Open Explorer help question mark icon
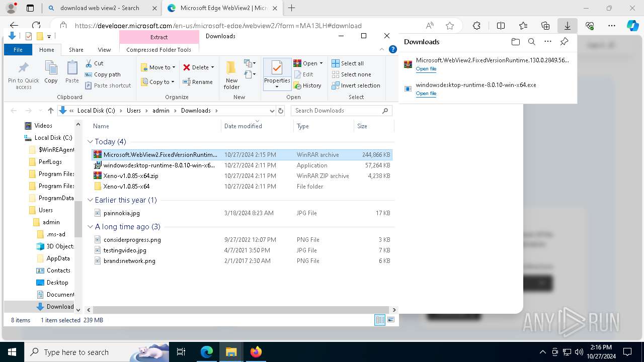 tap(393, 49)
